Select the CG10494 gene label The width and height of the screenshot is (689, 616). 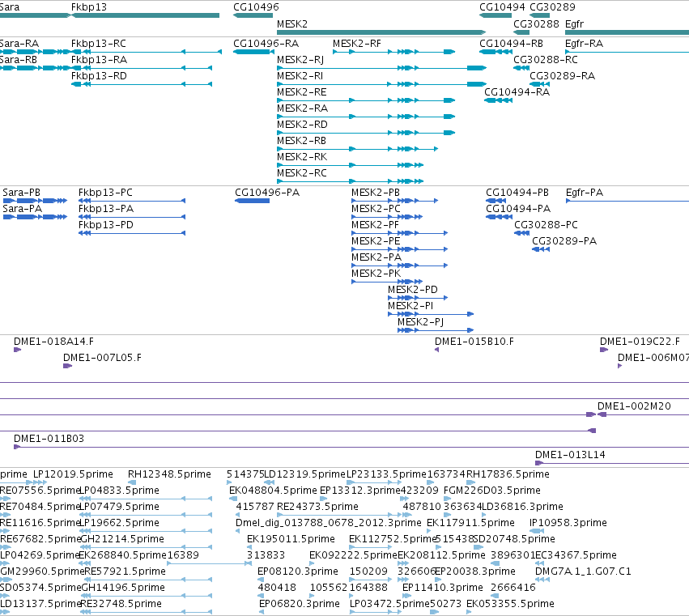click(502, 7)
